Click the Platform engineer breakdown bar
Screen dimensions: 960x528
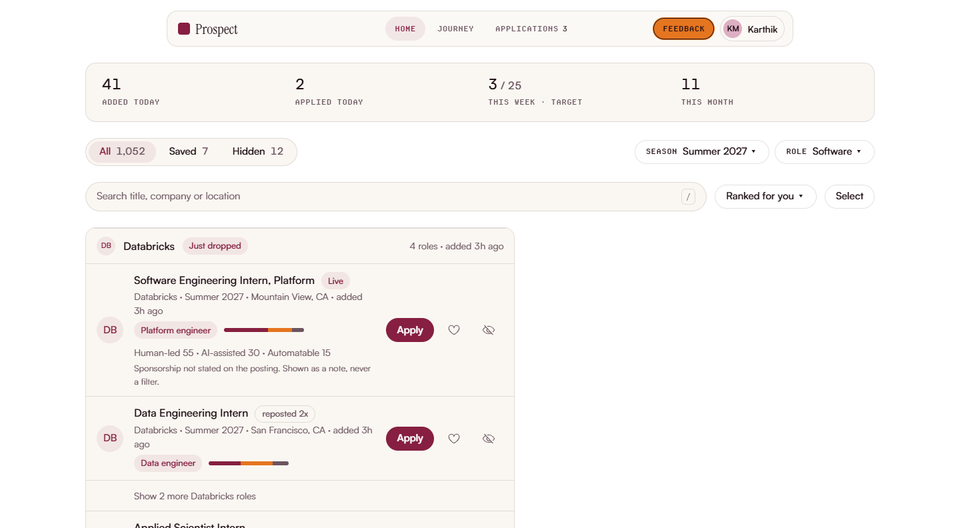click(x=264, y=330)
